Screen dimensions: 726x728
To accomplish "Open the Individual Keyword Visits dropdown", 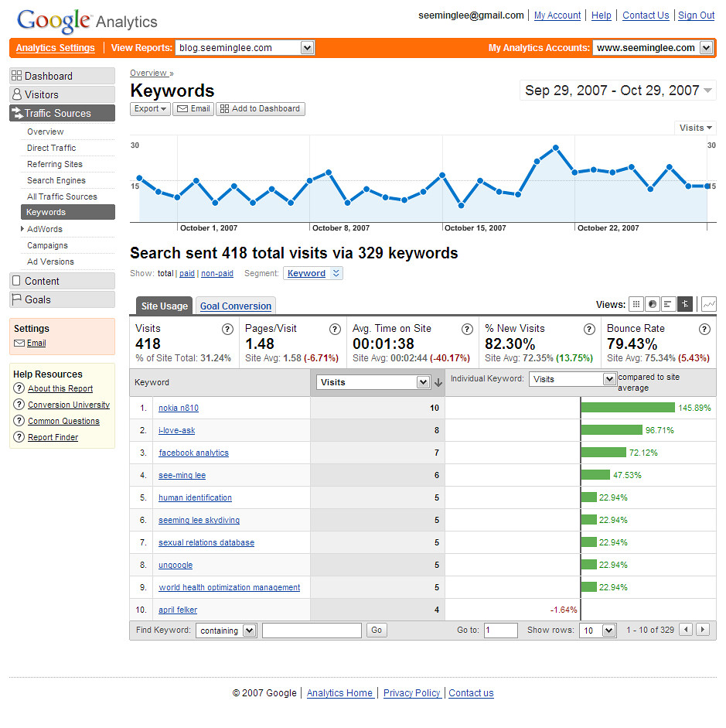I will [x=572, y=379].
